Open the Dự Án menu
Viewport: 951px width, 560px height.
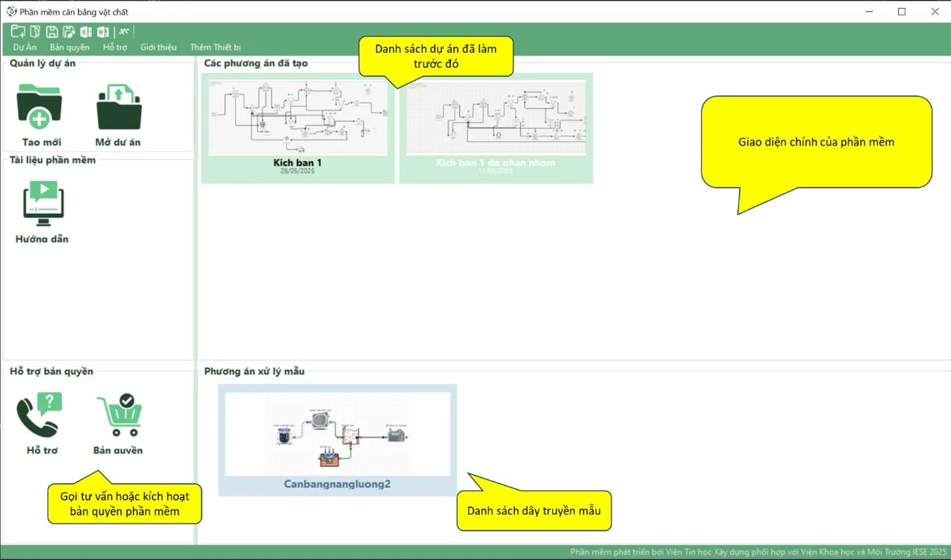click(x=25, y=48)
